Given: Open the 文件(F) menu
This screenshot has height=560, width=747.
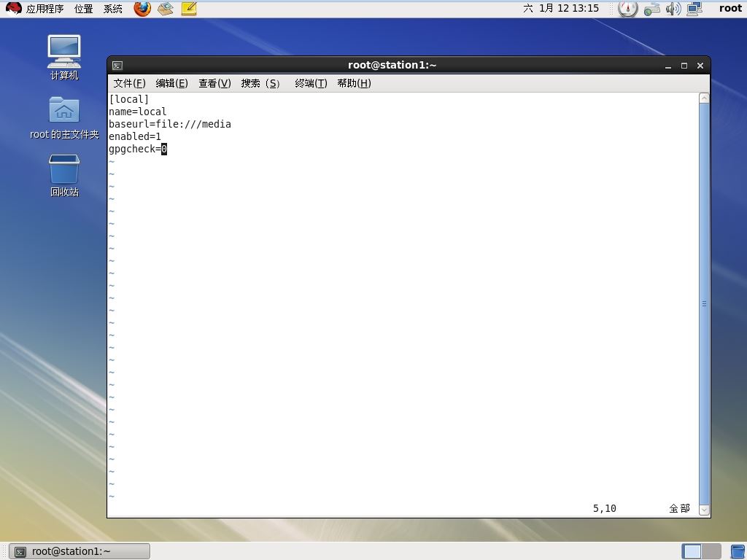Looking at the screenshot, I should pyautogui.click(x=129, y=83).
